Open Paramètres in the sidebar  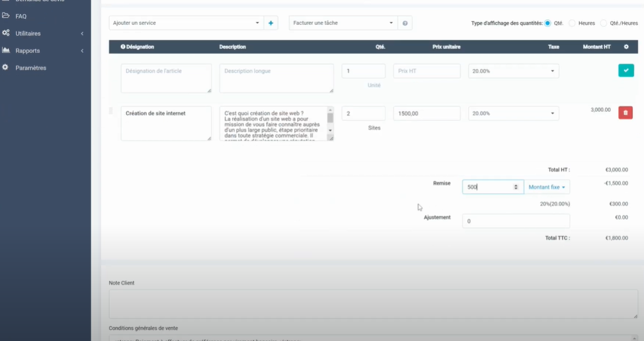coord(30,68)
